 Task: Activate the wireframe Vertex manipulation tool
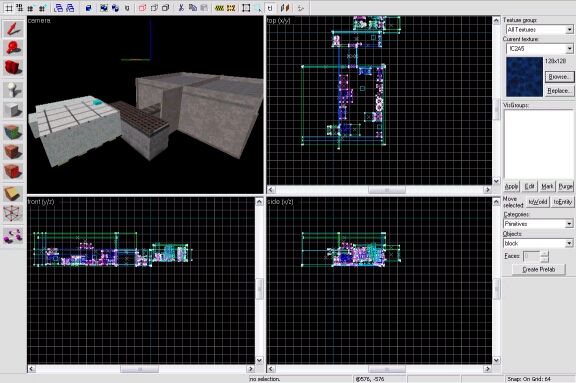pyautogui.click(x=13, y=214)
